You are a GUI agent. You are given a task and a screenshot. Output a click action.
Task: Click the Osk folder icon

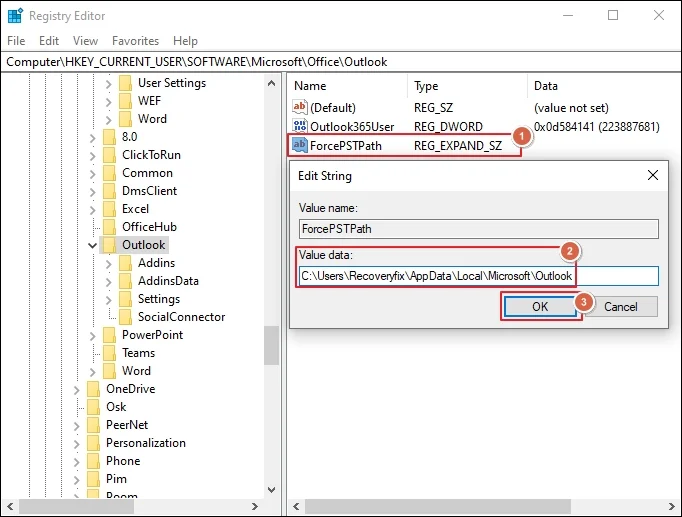click(94, 407)
